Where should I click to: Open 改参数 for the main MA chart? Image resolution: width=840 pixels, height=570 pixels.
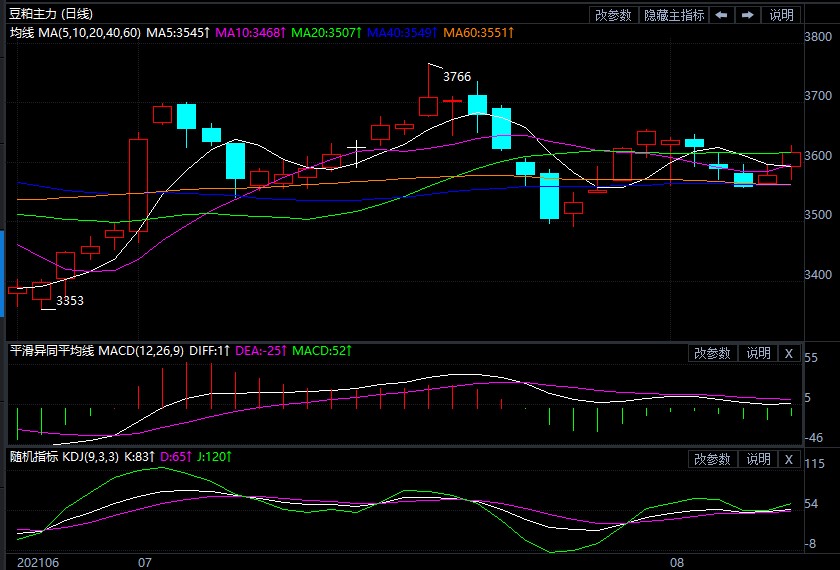click(613, 15)
